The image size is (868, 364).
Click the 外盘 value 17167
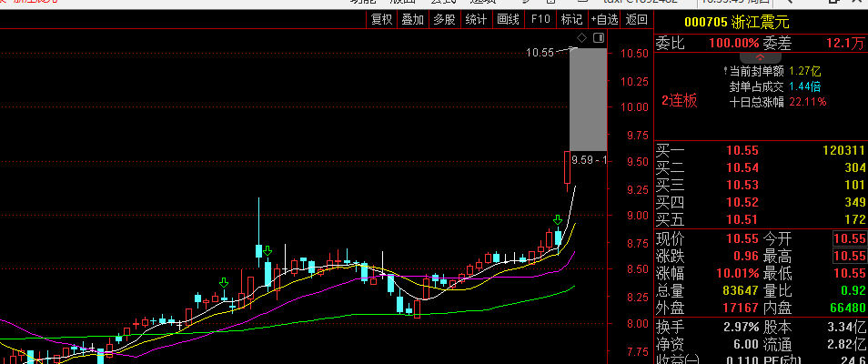(741, 308)
